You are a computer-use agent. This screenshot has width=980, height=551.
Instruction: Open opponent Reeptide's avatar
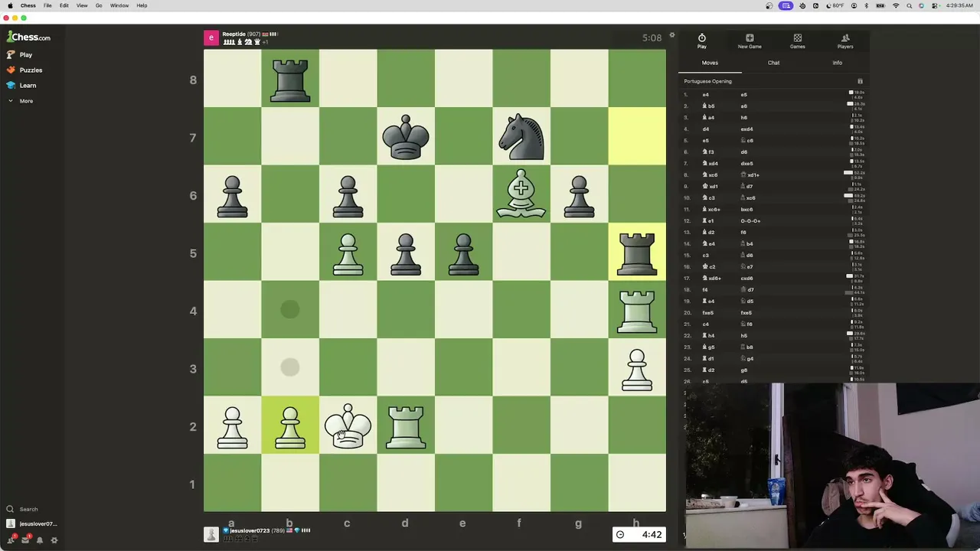(x=211, y=37)
